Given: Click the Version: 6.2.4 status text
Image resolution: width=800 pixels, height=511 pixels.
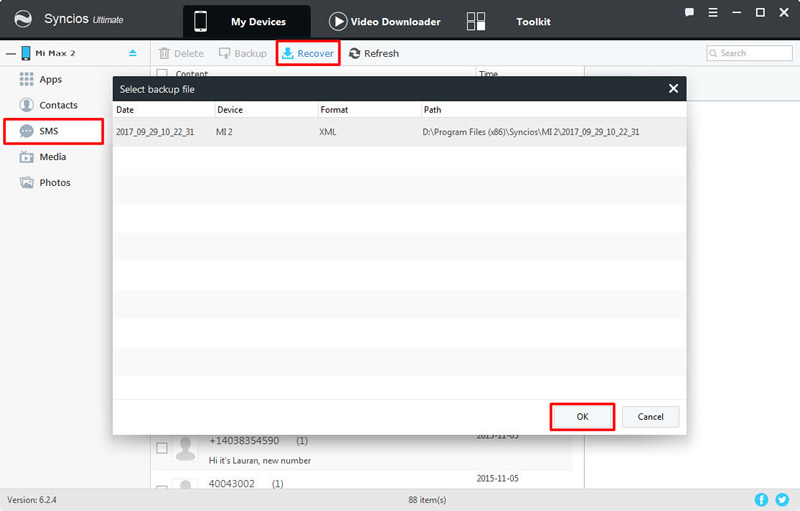Looking at the screenshot, I should 32,500.
